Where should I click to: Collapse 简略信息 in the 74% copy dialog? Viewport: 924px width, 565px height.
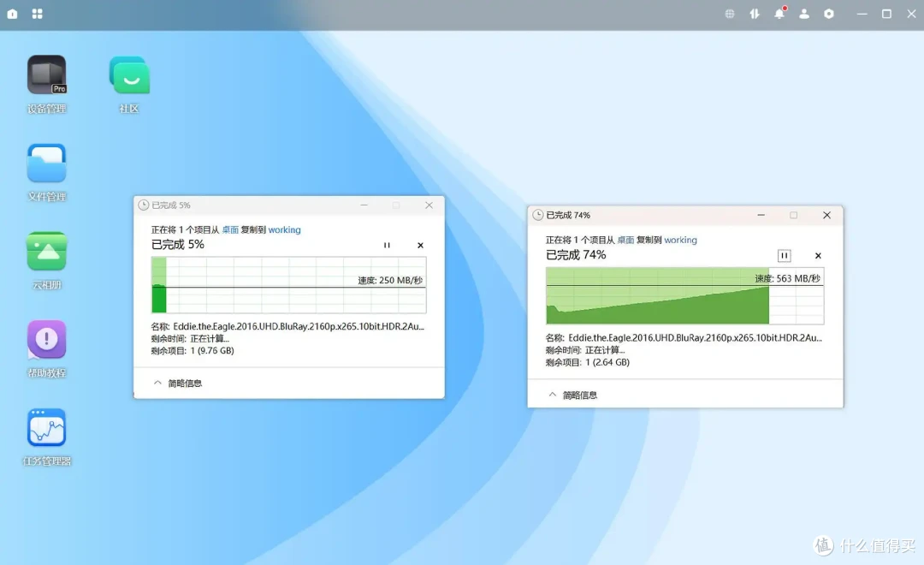click(572, 395)
